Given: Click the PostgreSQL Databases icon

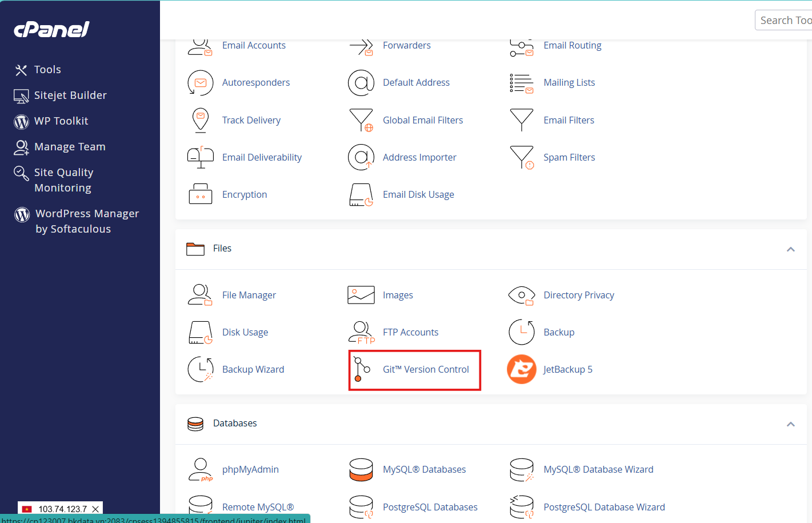Looking at the screenshot, I should [361, 508].
